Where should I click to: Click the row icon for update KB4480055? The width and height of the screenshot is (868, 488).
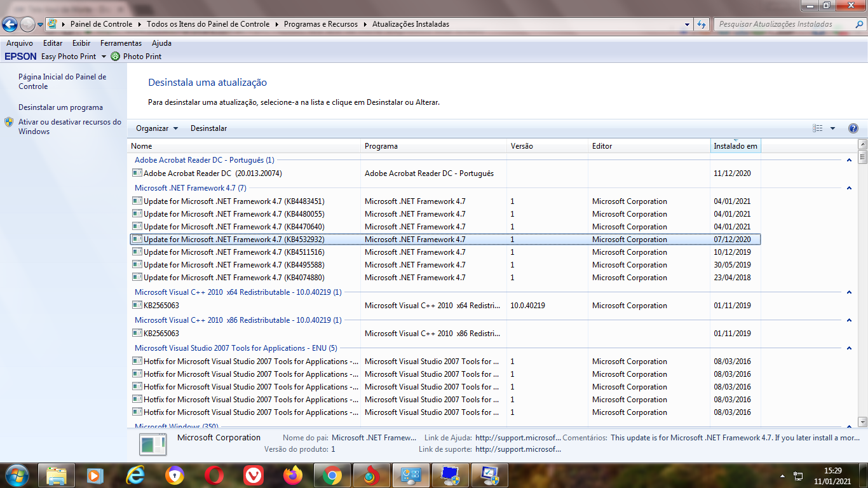(137, 213)
